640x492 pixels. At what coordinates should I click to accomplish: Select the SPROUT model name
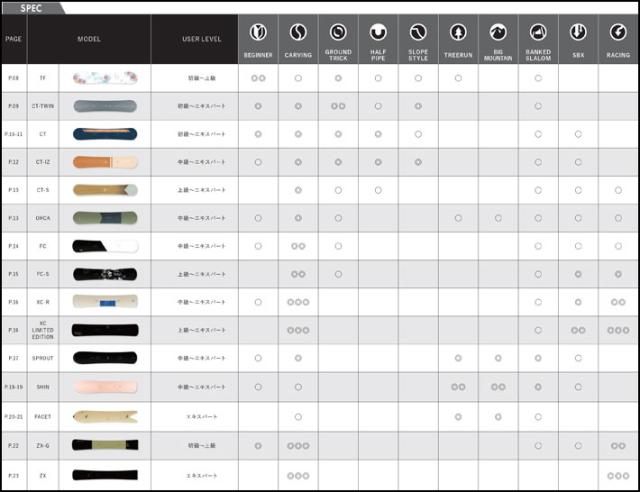(x=43, y=358)
